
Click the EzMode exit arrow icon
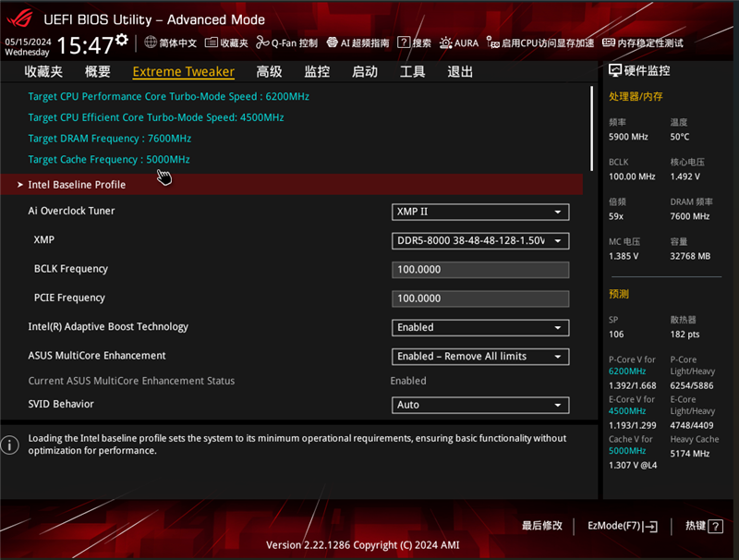coord(651,526)
